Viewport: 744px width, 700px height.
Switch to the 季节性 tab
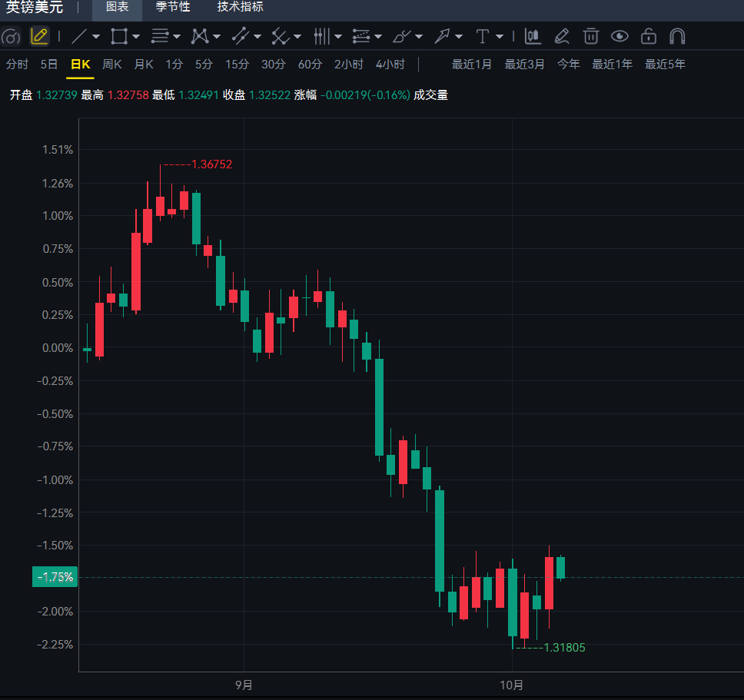point(173,7)
